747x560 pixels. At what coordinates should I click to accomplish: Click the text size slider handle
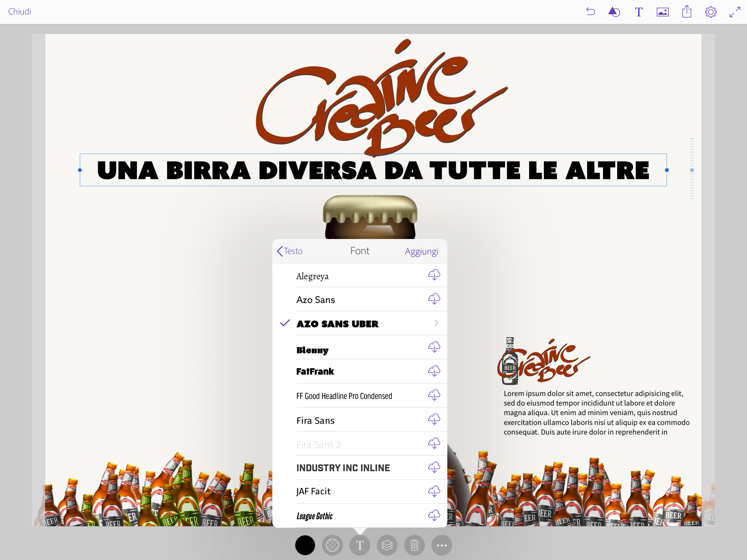click(x=692, y=170)
